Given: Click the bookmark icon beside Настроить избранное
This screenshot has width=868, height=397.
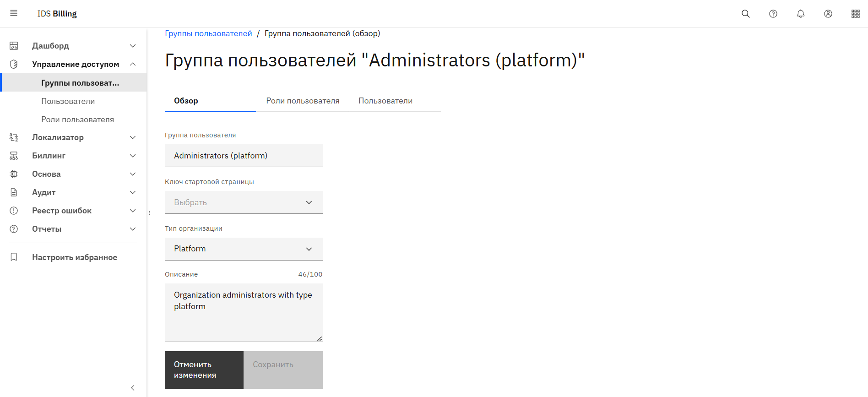Looking at the screenshot, I should point(14,257).
